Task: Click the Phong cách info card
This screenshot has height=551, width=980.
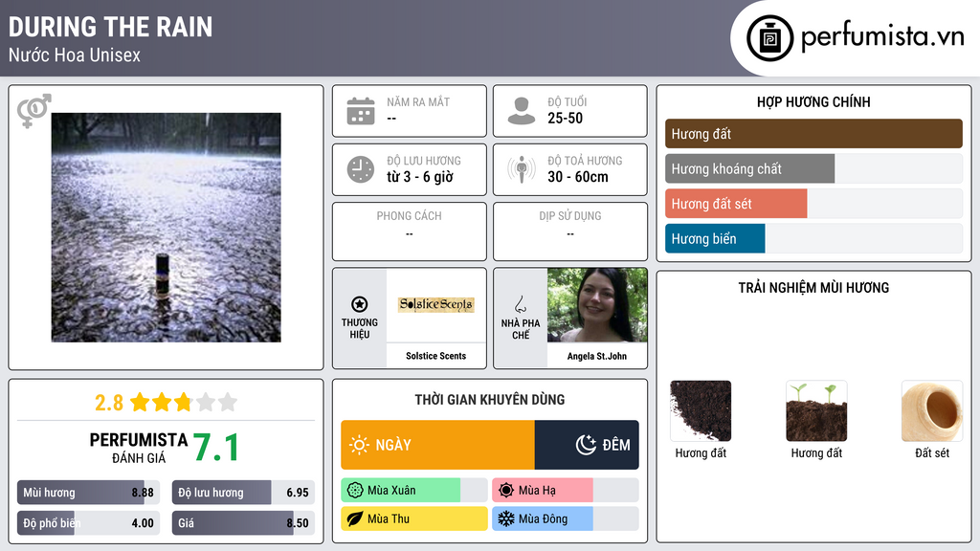Action: point(410,231)
